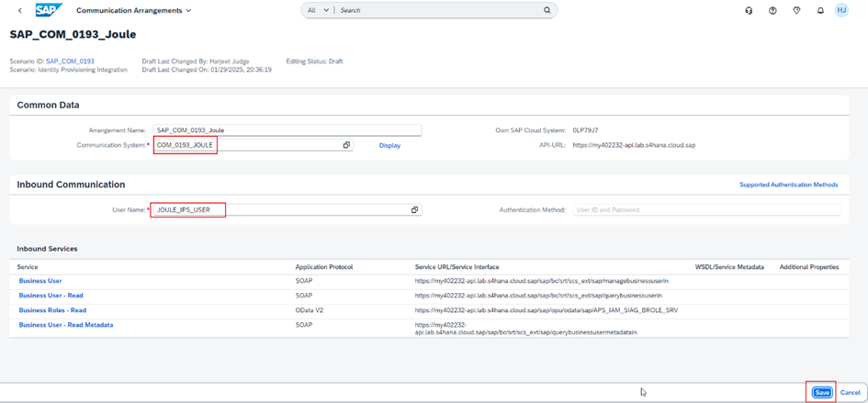868x403 pixels.
Task: Open the help question mark icon
Action: click(x=772, y=11)
